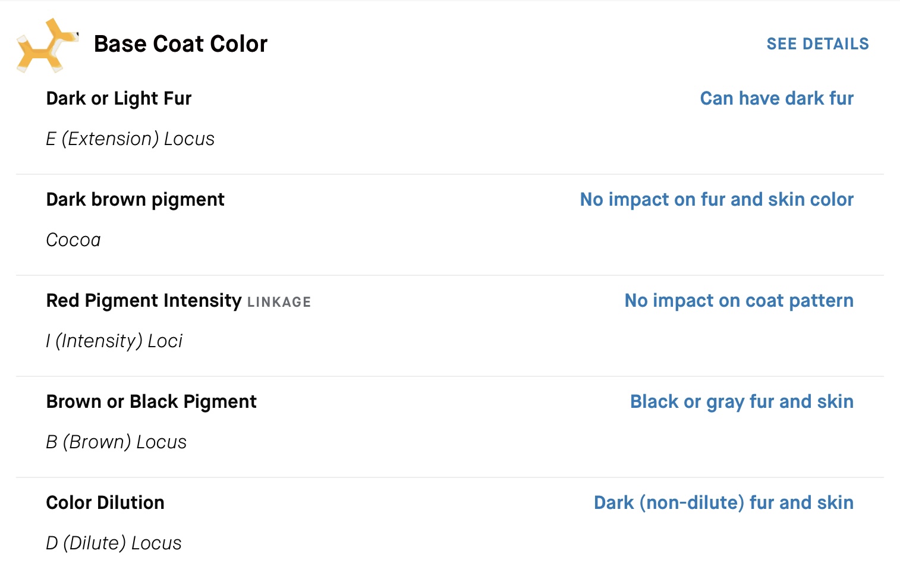This screenshot has height=588, width=900.
Task: Click the Color Dilution trait row
Action: point(450,523)
